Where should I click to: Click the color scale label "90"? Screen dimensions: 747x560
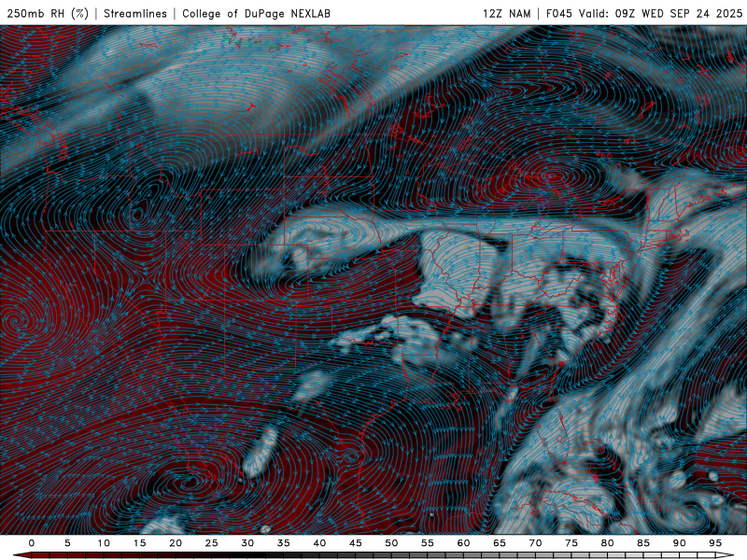click(680, 543)
